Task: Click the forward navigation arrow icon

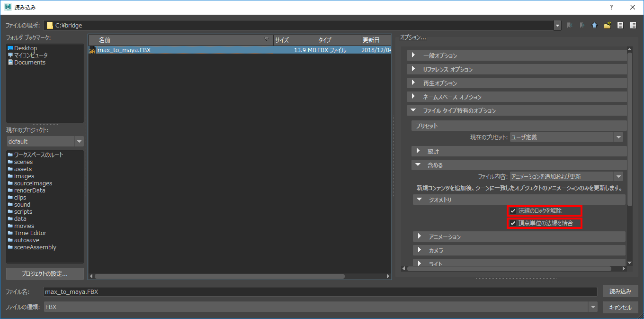Action: pyautogui.click(x=582, y=26)
